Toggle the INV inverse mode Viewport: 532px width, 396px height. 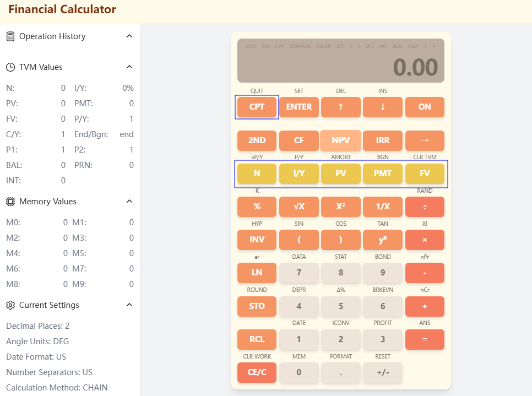[257, 240]
